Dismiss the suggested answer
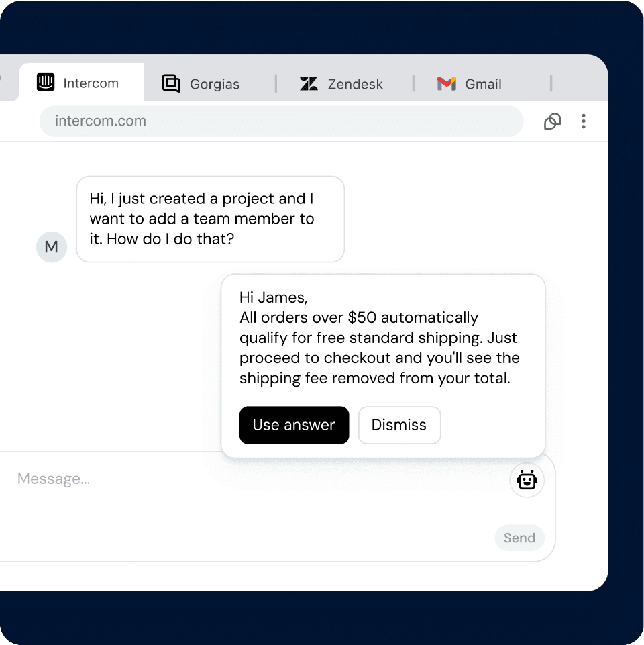This screenshot has width=644, height=645. pyautogui.click(x=399, y=425)
